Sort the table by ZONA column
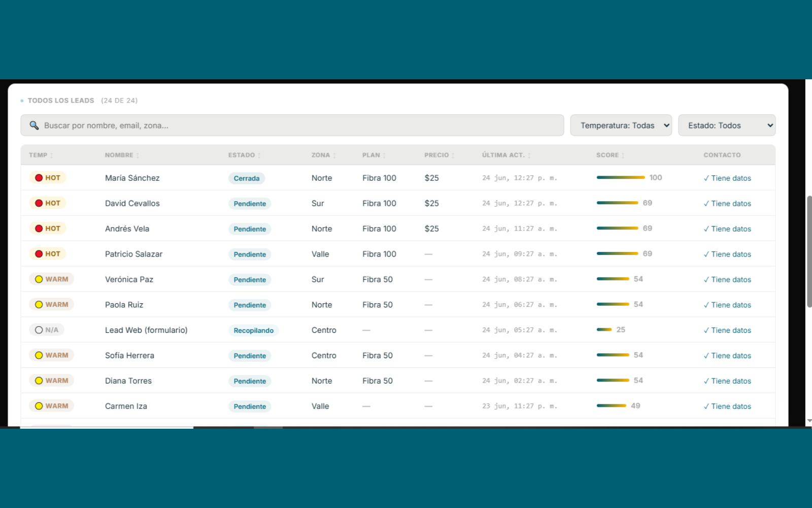Screen dimensions: 812x508 tap(321, 155)
